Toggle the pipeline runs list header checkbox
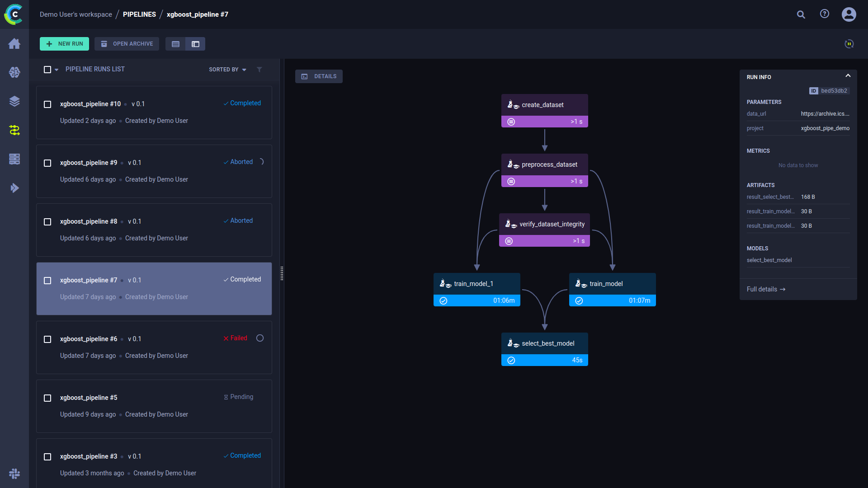Viewport: 868px width, 488px height. (x=47, y=69)
